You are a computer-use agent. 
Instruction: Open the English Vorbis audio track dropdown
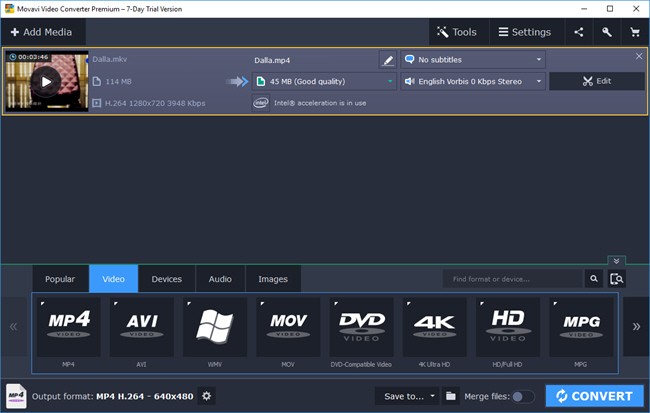473,81
